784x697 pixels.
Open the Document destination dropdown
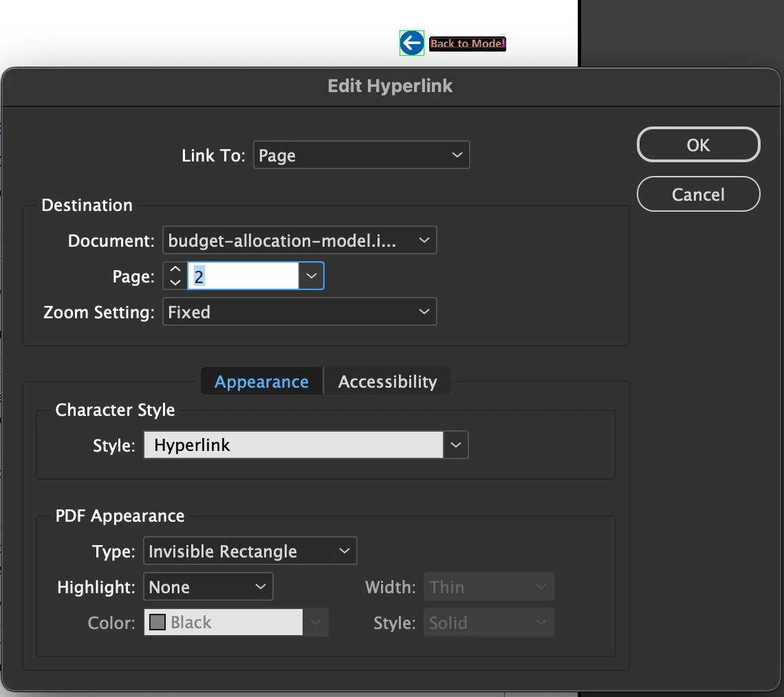(299, 241)
